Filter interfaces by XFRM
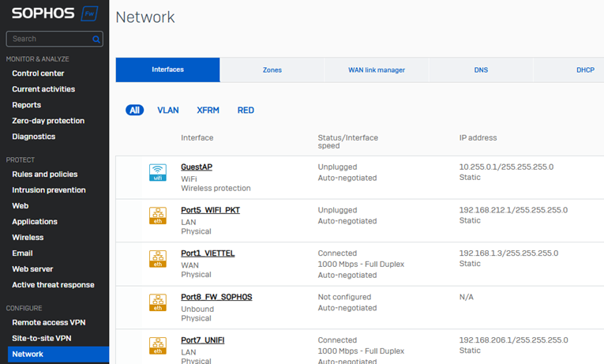Image resolution: width=604 pixels, height=364 pixels. (208, 111)
